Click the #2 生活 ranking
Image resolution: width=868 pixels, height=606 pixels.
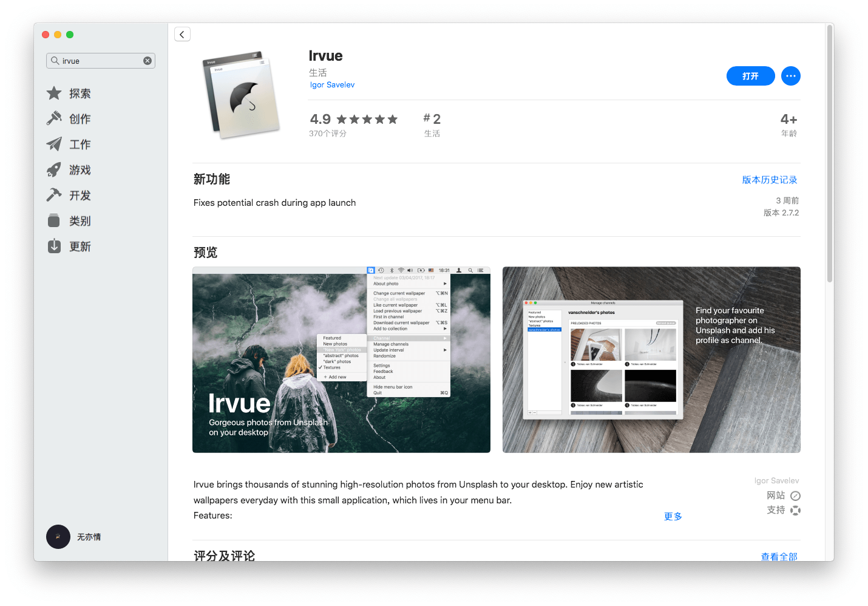432,124
